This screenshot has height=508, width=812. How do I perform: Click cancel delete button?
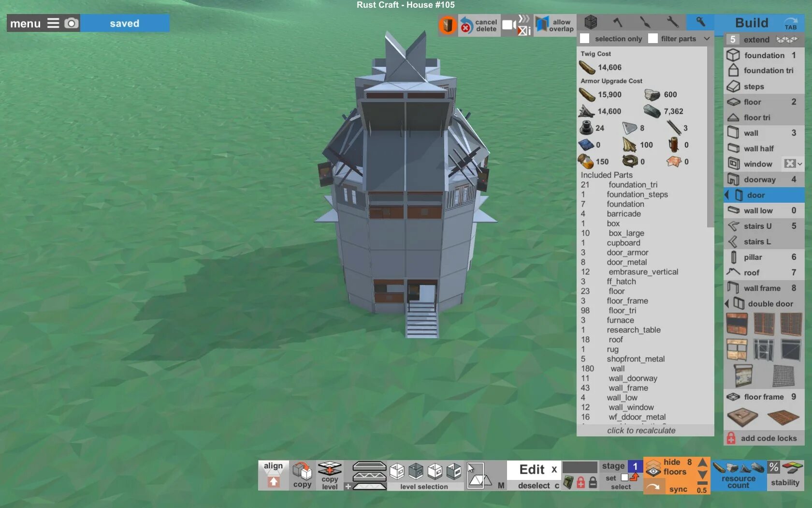[478, 25]
